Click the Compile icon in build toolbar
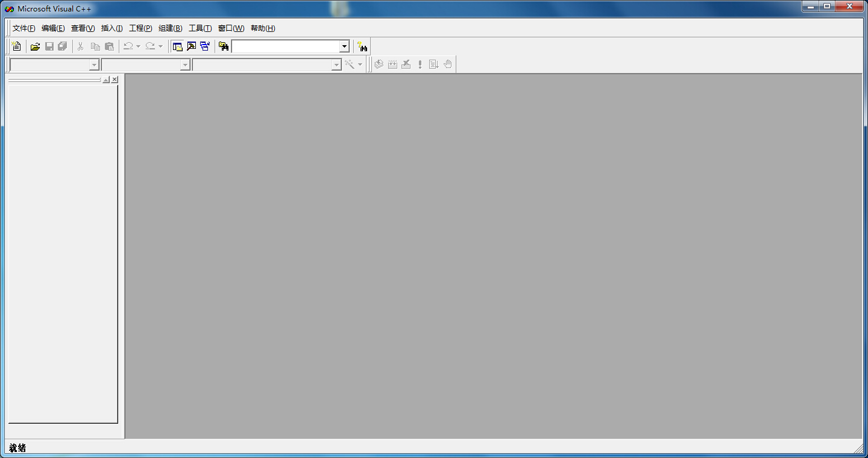 coord(379,64)
